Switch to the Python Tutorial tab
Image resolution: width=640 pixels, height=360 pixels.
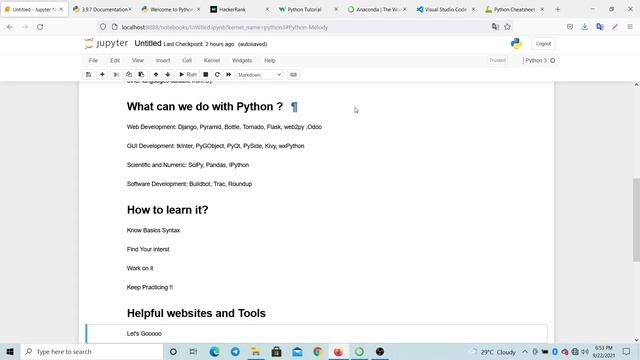309,9
